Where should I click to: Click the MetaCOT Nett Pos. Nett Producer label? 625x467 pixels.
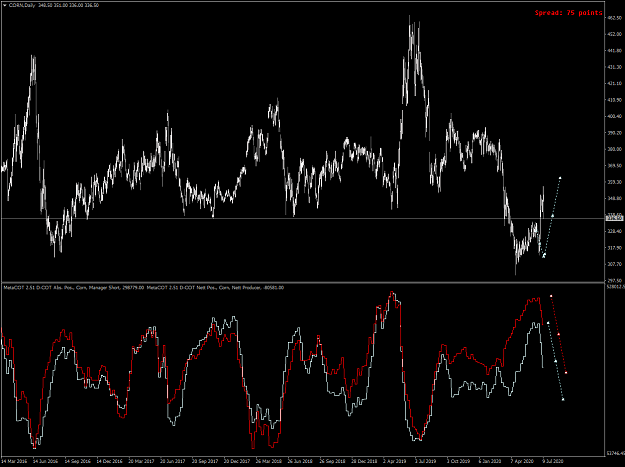pos(215,287)
